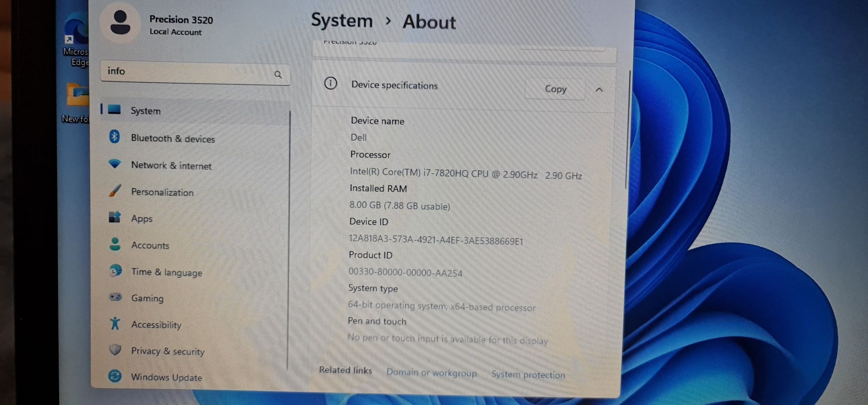Screen dimensions: 868x405
Task: Click the user account avatar icon
Action: click(x=120, y=23)
